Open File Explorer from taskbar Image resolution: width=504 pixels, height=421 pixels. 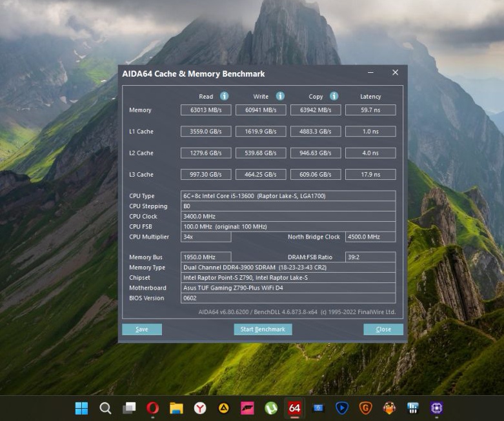tap(176, 408)
